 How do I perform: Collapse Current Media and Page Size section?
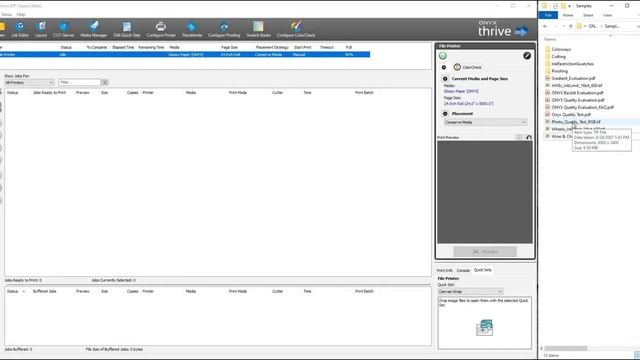pos(445,78)
